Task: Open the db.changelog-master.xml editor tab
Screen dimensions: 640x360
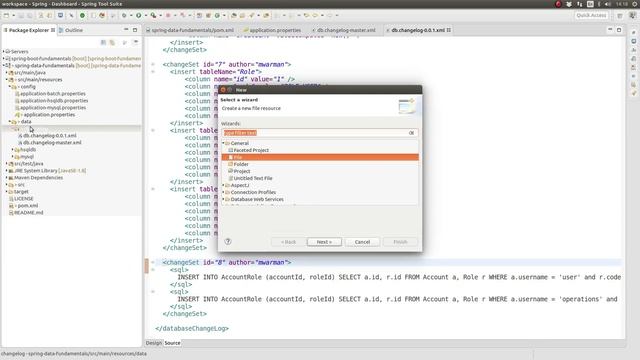Action: (344, 30)
